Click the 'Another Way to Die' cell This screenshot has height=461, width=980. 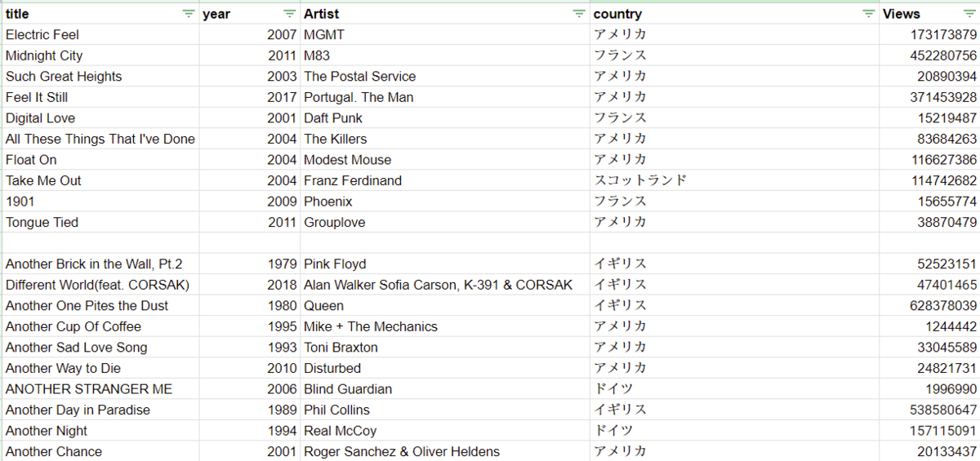100,368
